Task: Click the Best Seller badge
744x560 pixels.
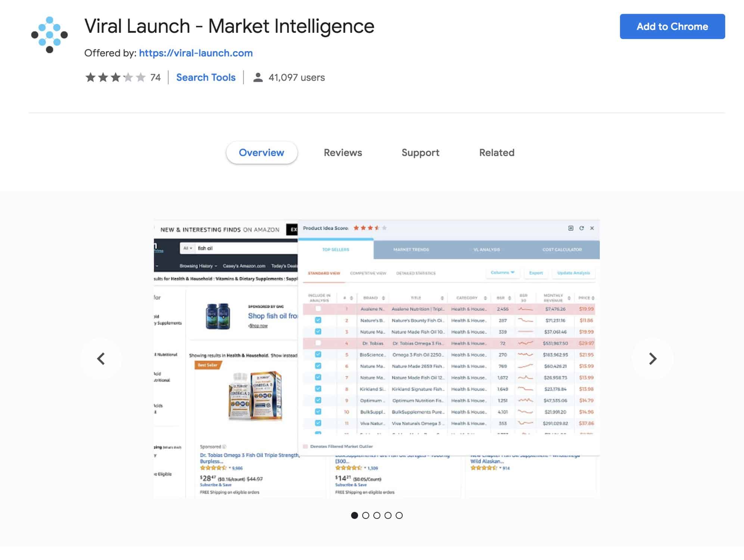Action: coord(208,365)
